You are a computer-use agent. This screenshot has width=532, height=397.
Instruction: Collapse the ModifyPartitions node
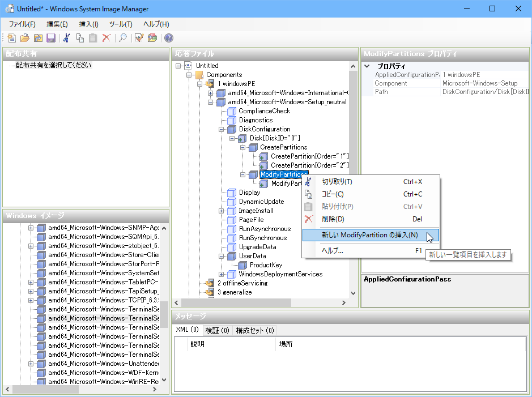pyautogui.click(x=242, y=174)
